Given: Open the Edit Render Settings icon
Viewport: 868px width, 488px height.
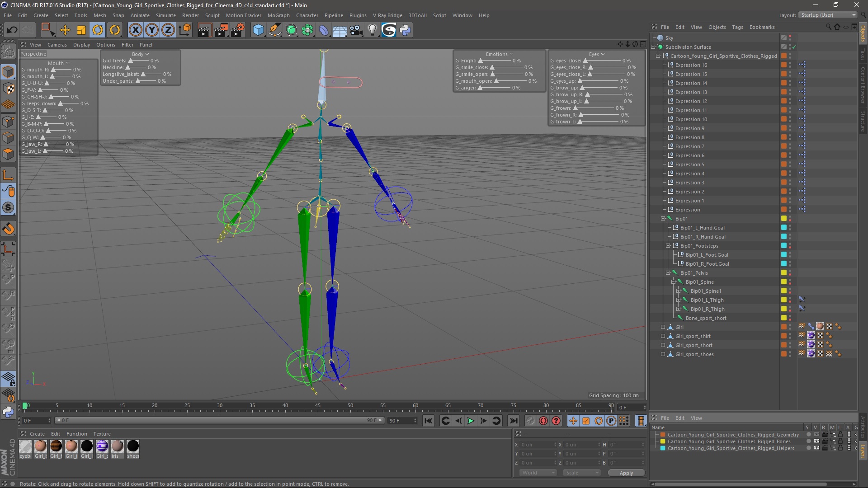Looking at the screenshot, I should 237,30.
